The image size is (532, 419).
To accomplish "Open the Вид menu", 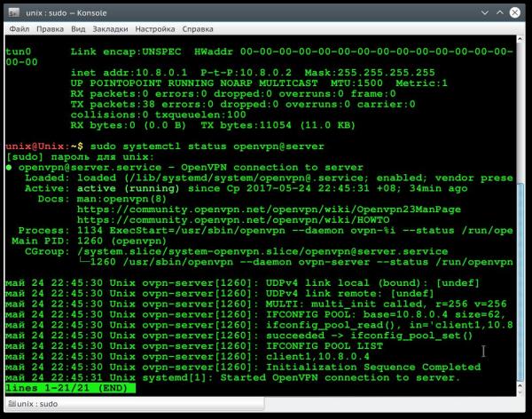I will click(x=78, y=29).
